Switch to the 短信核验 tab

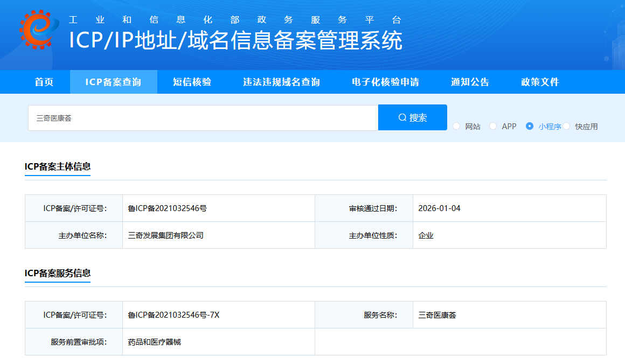point(191,81)
